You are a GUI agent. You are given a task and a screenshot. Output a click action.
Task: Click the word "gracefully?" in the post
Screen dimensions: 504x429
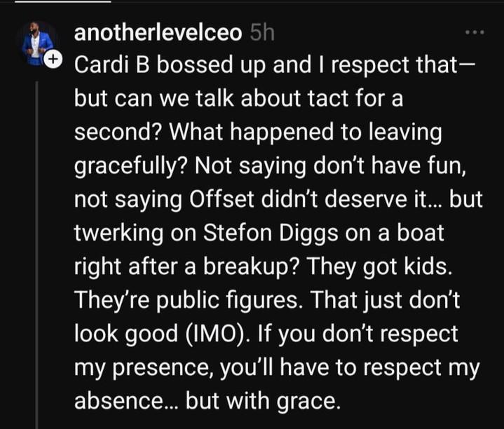point(130,166)
